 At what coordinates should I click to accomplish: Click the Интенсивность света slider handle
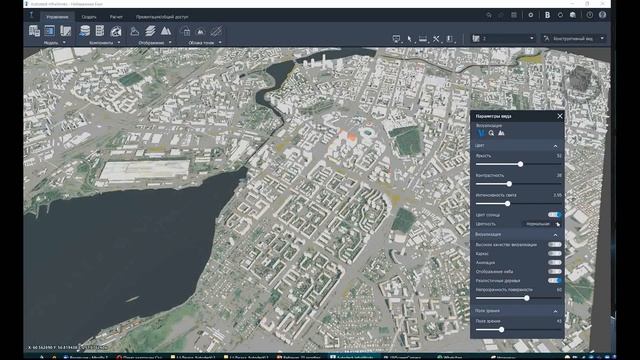[508, 203]
